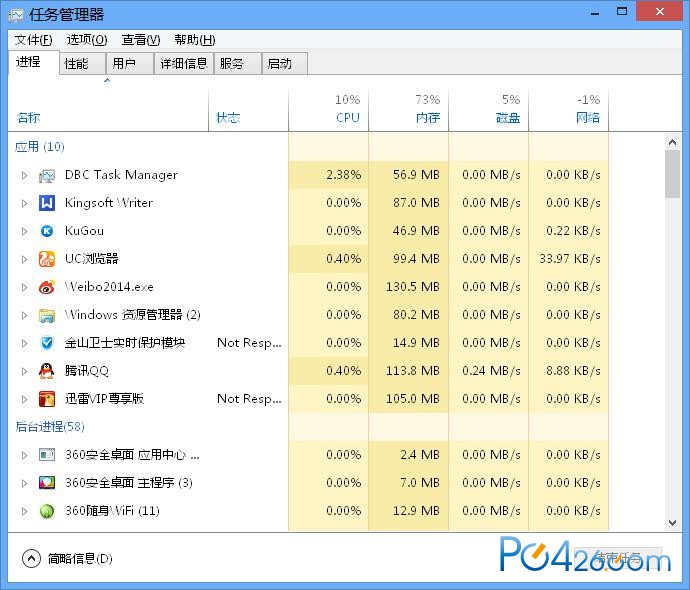This screenshot has height=590, width=690.
Task: Click 迅雷VIP Not Resp... status text
Action: [249, 399]
